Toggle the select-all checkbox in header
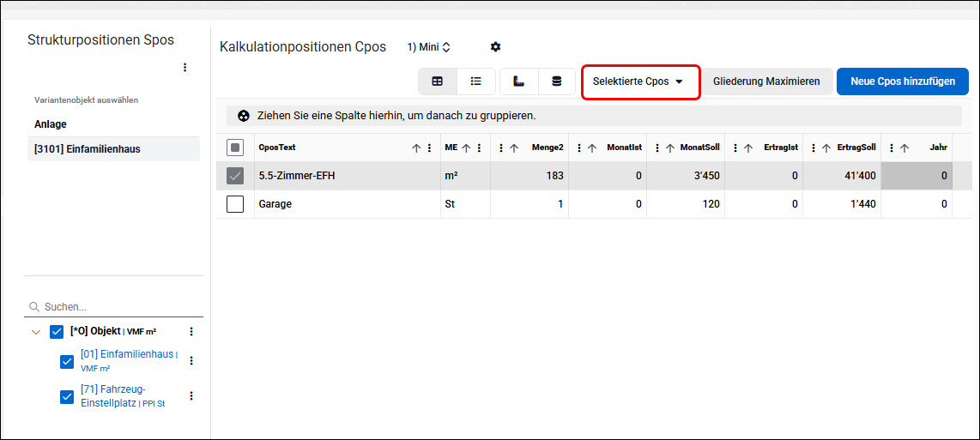This screenshot has width=980, height=440. [235, 148]
